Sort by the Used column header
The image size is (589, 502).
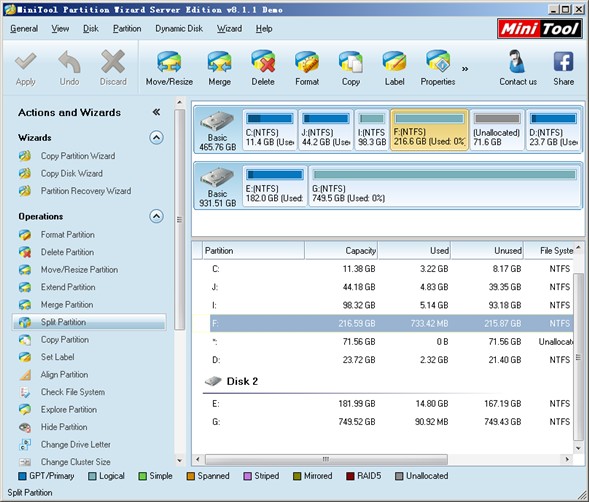415,251
